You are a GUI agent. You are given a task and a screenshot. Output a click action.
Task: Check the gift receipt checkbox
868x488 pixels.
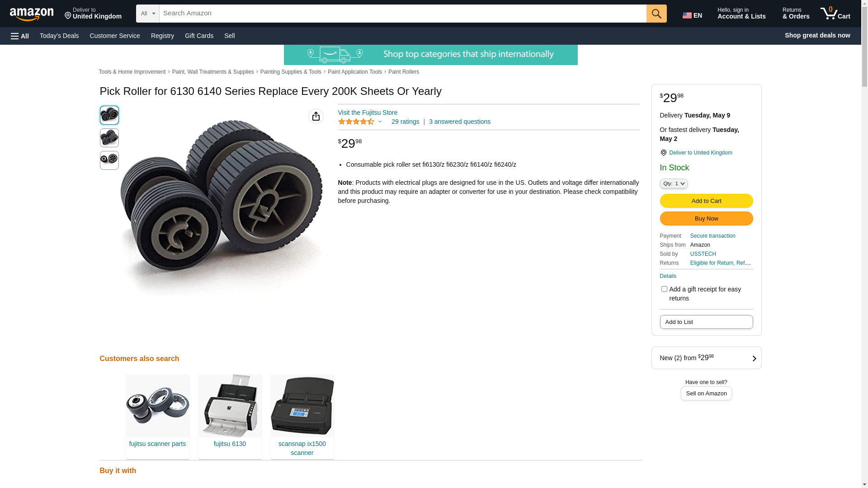pyautogui.click(x=664, y=289)
